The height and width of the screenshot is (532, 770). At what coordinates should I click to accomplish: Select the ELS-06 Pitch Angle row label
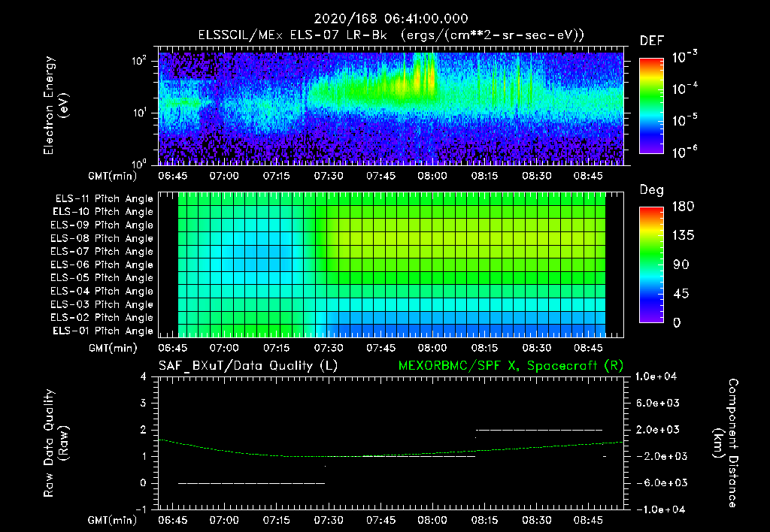tap(102, 265)
